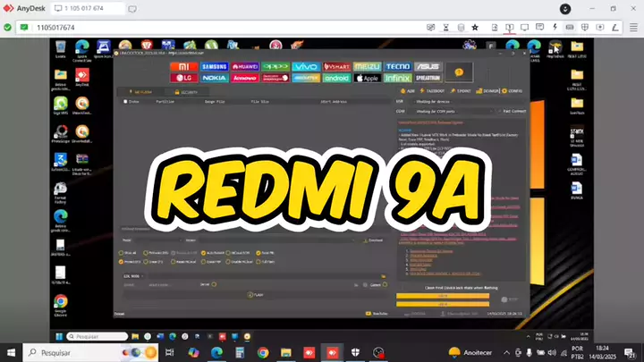Choose the Samsung brand tile
This screenshot has height=362, width=644.
[x=215, y=66]
